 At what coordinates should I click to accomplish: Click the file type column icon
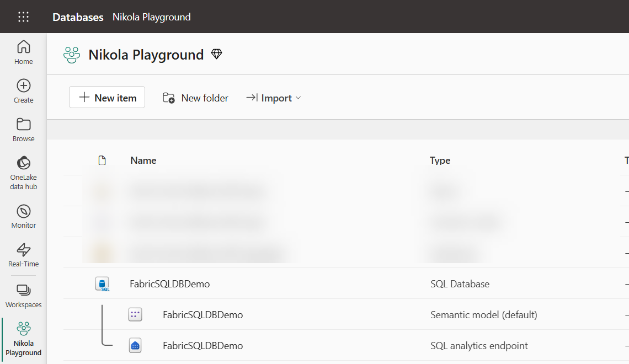point(102,160)
